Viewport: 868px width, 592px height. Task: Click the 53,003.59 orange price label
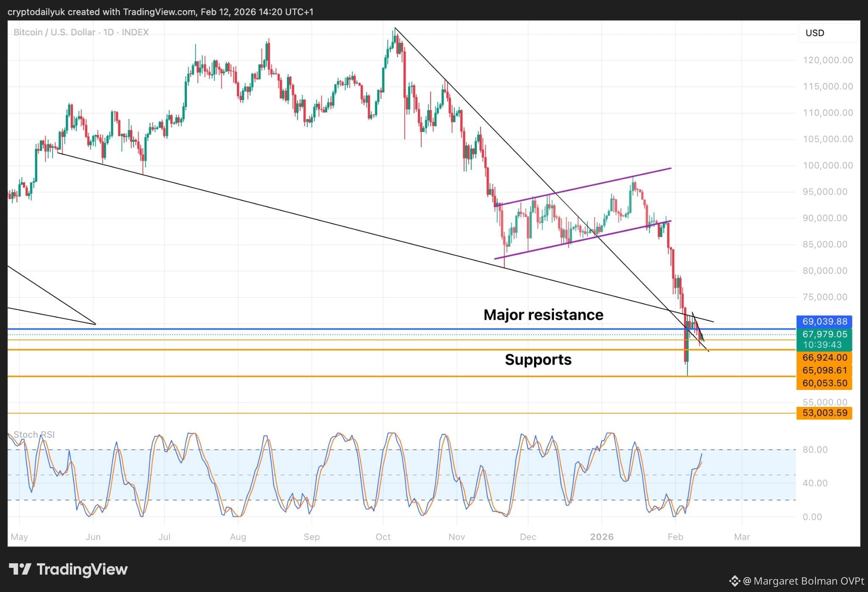(824, 413)
